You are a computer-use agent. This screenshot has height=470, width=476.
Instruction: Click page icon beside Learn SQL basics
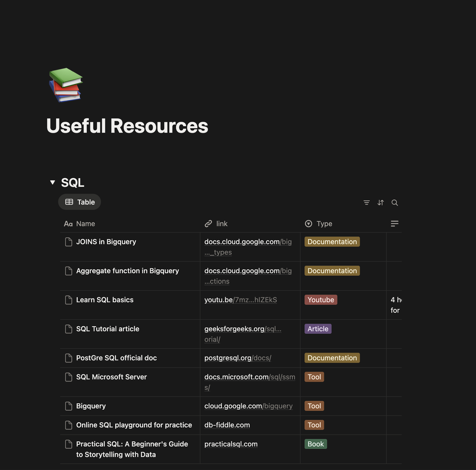68,300
